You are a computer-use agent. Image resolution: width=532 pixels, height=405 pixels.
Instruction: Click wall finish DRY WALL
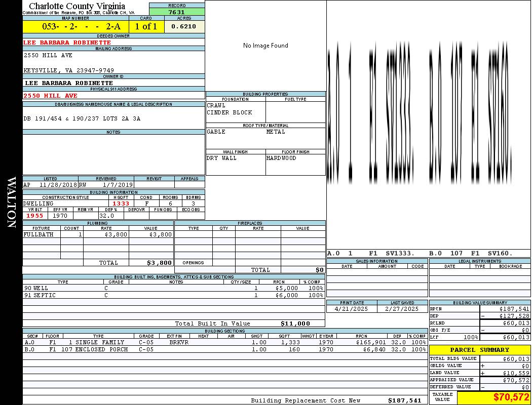coord(221,158)
